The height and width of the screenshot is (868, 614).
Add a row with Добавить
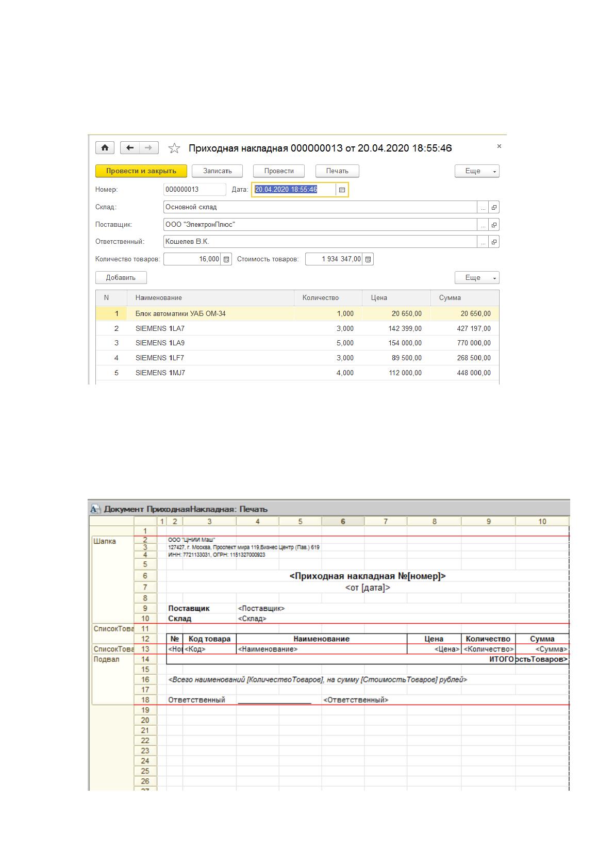[x=121, y=278]
